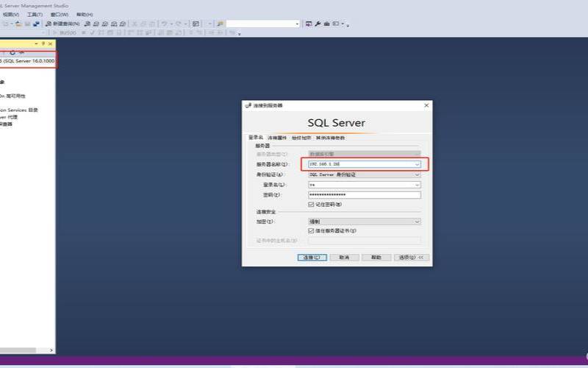588x368 pixels.
Task: Click the 新建查询 (New Query) toolbar button
Action: coord(62,24)
